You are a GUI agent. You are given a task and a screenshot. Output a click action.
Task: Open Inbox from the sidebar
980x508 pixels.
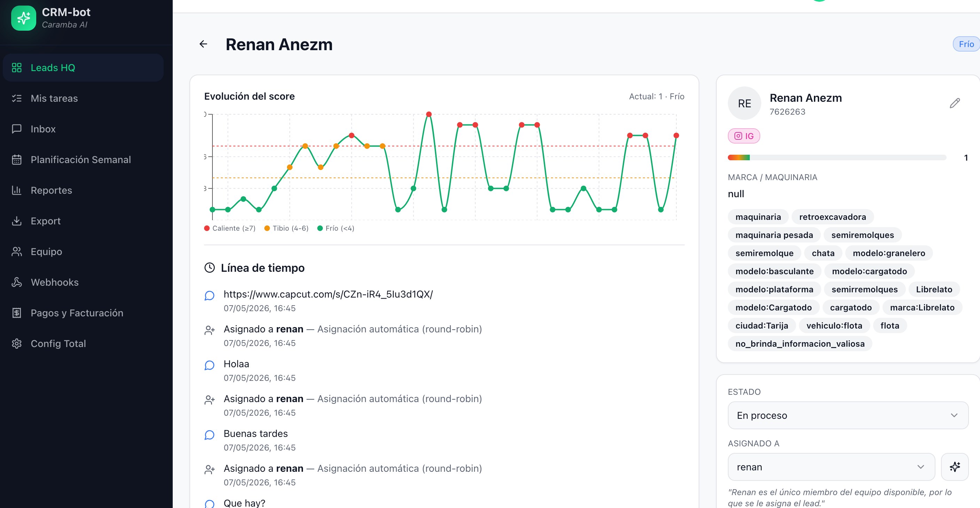point(83,129)
